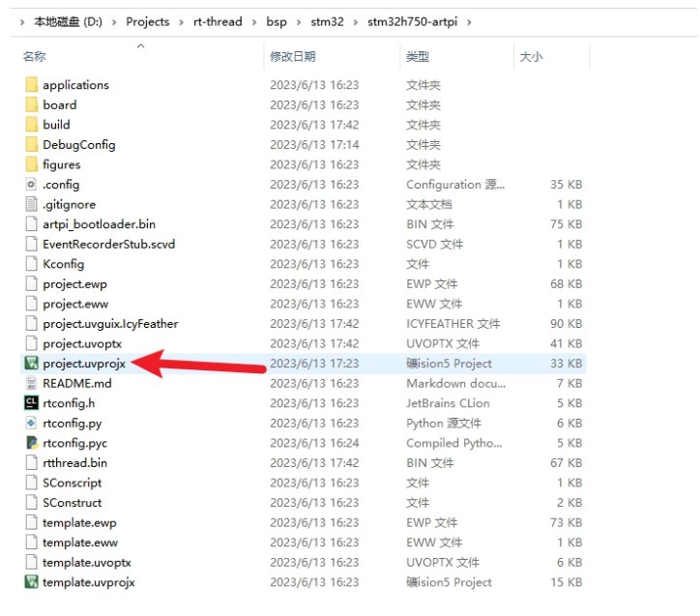Click the project.uvoptx file icon
The height and width of the screenshot is (616, 700).
31,343
